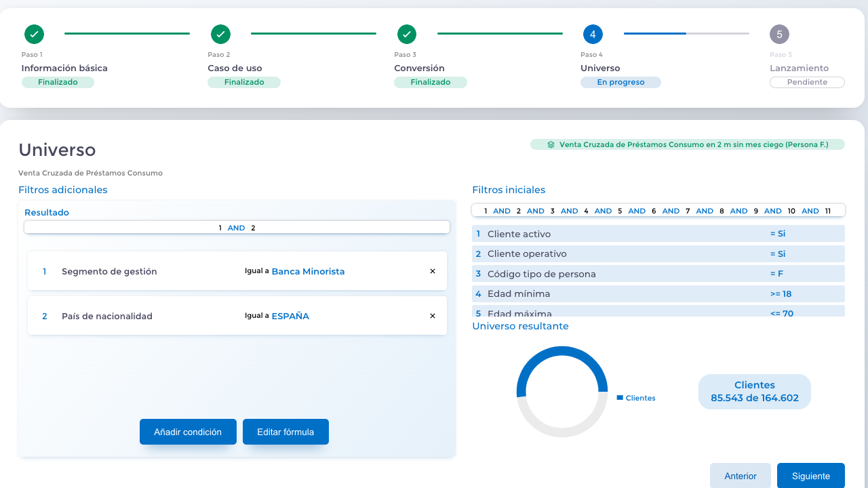Select the Edad máxima filter row

[658, 310]
